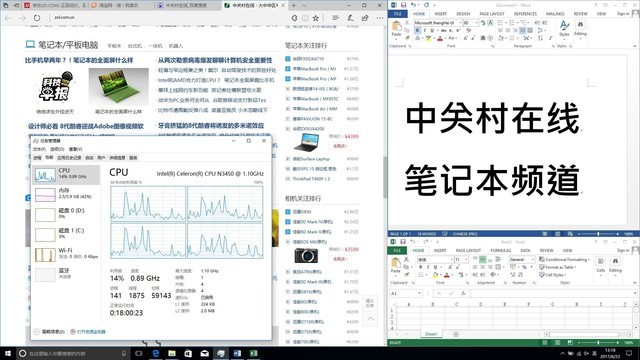
Task: Apply subscript formatting in Word
Action: point(451,31)
